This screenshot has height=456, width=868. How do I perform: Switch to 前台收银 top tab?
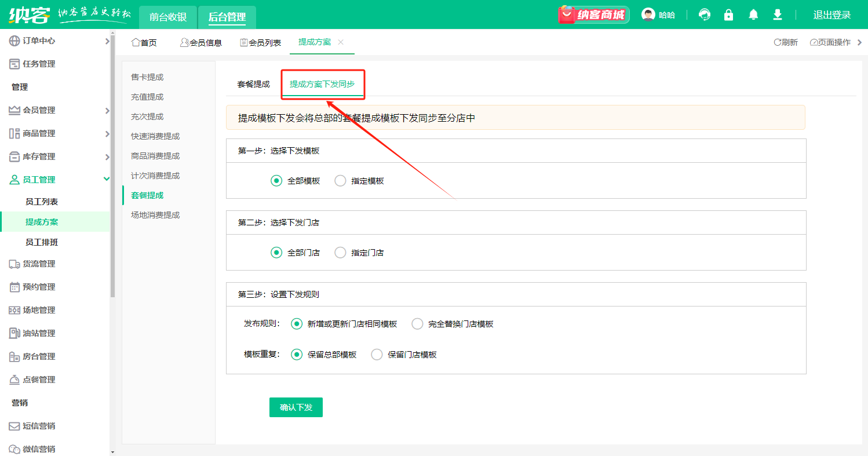[168, 17]
